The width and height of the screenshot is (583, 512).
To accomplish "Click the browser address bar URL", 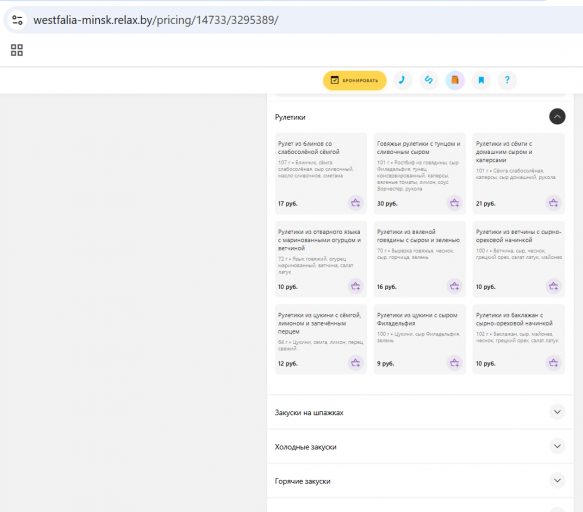I will [x=156, y=20].
